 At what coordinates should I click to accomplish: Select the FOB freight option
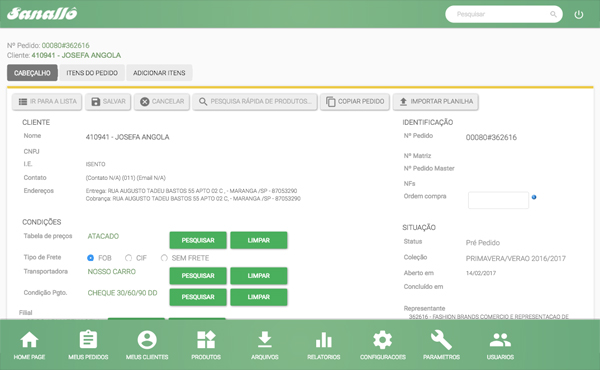[x=90, y=258]
